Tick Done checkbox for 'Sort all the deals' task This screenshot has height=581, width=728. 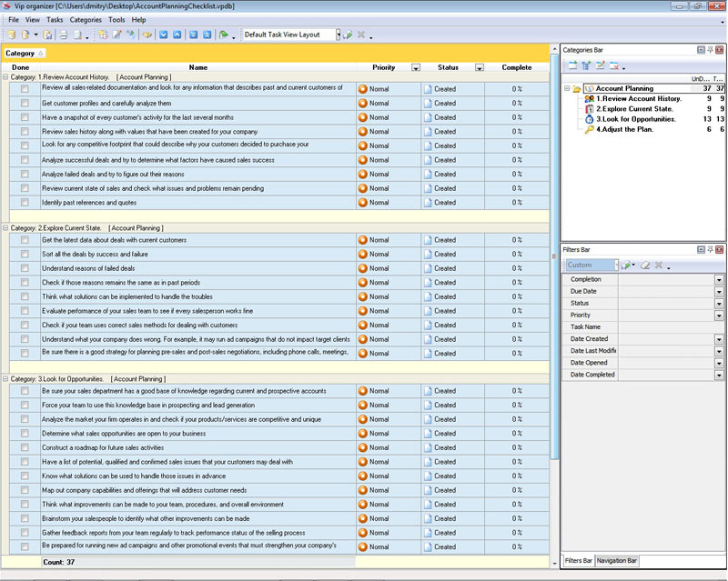point(25,255)
